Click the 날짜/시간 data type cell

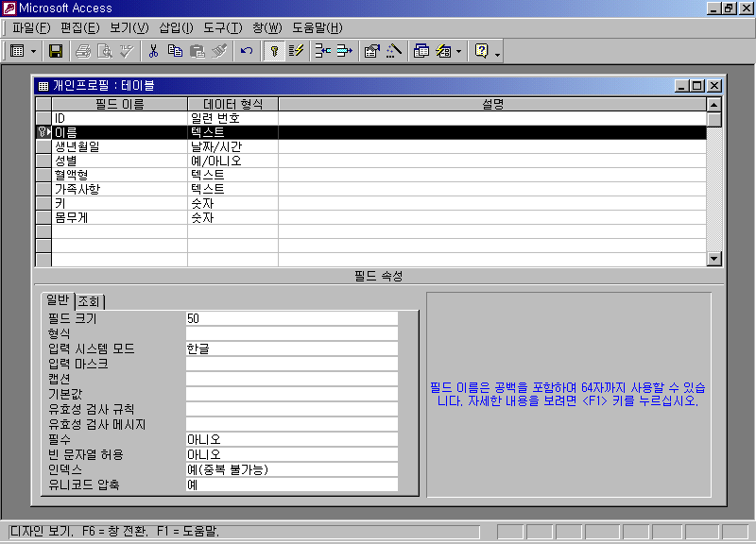pos(232,146)
